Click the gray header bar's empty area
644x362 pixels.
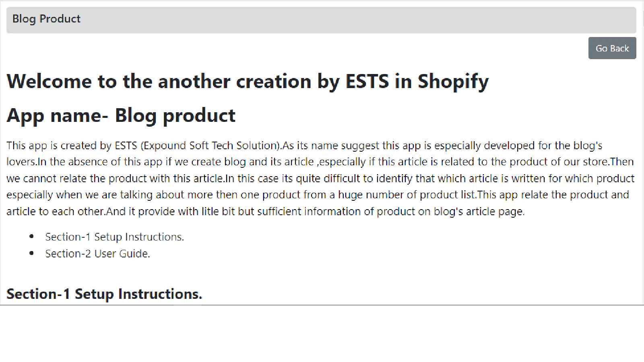[358, 20]
